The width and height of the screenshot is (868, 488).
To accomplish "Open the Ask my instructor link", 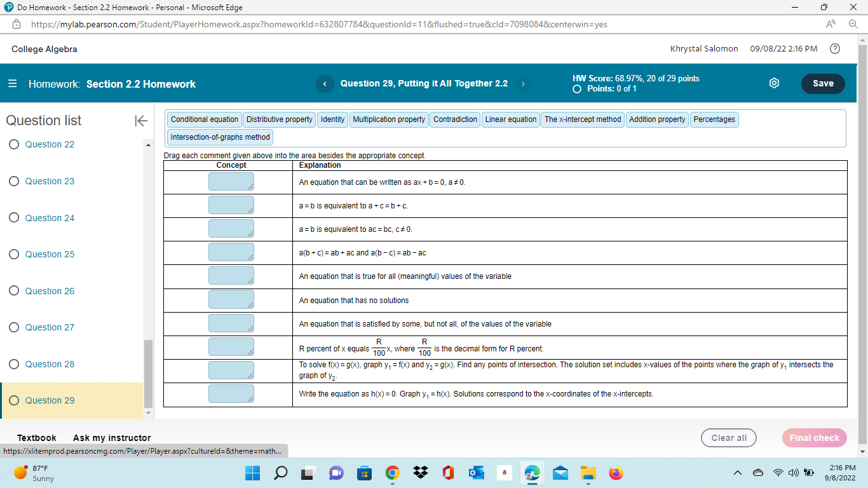I will point(112,438).
